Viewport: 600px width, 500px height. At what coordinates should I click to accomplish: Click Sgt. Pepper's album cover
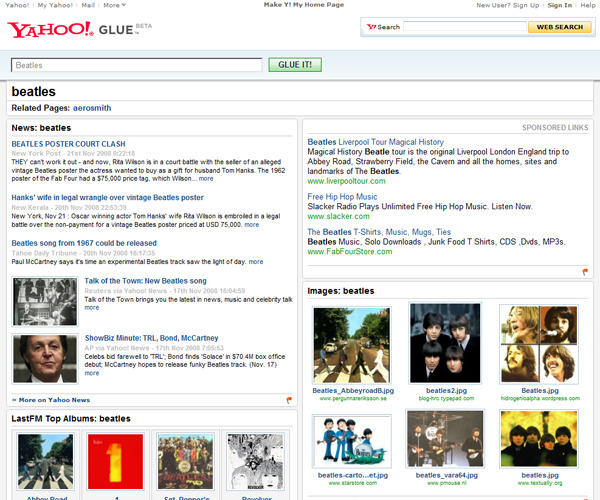coord(186,461)
